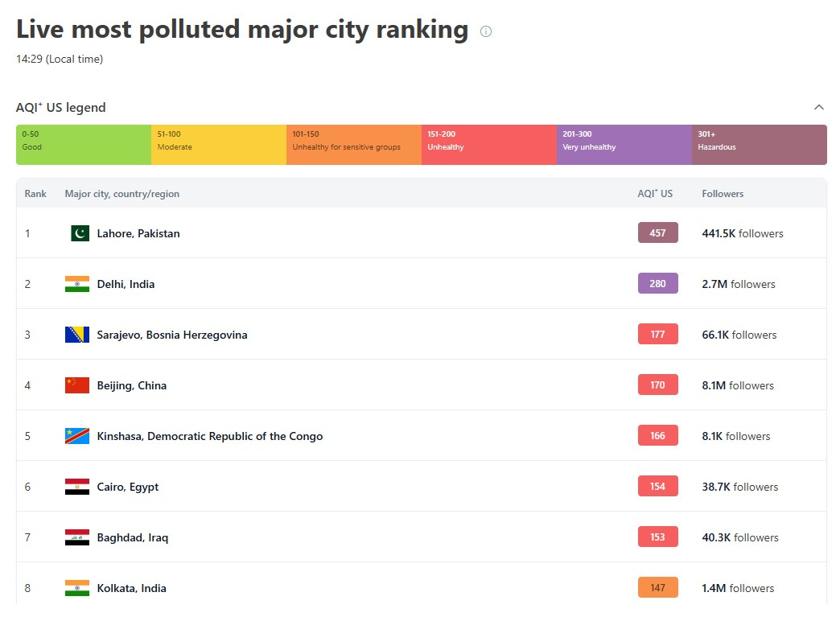Click the 280 AQI badge for Delhi
This screenshot has width=840, height=617.
click(x=658, y=284)
